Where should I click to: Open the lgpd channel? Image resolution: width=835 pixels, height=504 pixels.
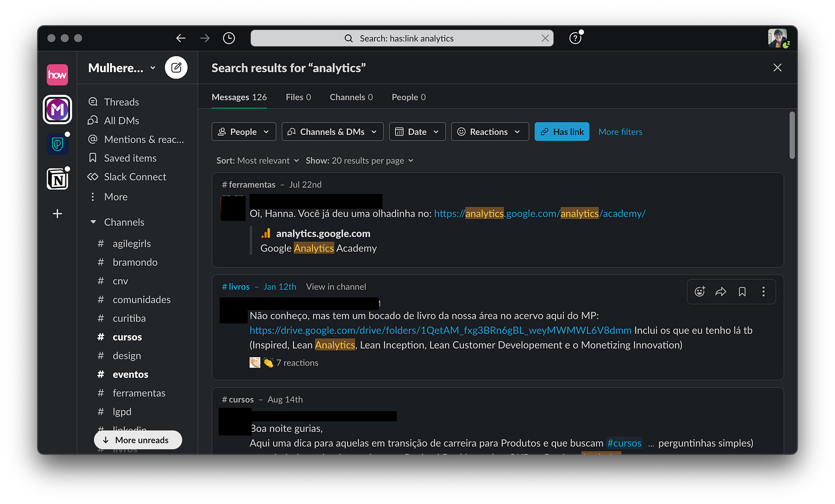click(122, 412)
